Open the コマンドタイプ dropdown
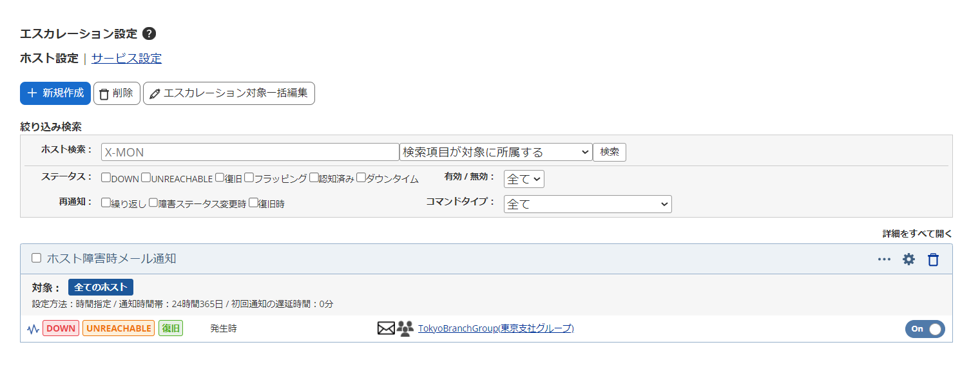 point(587,204)
